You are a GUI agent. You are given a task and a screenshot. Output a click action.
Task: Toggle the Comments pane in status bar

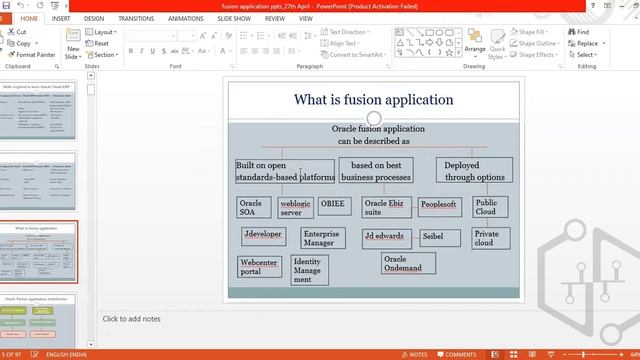click(x=457, y=354)
